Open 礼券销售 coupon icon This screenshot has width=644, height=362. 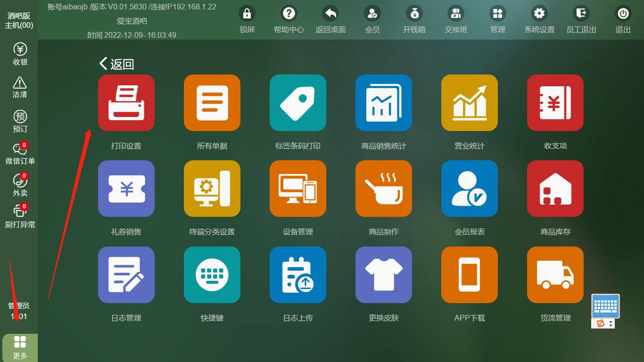[126, 189]
